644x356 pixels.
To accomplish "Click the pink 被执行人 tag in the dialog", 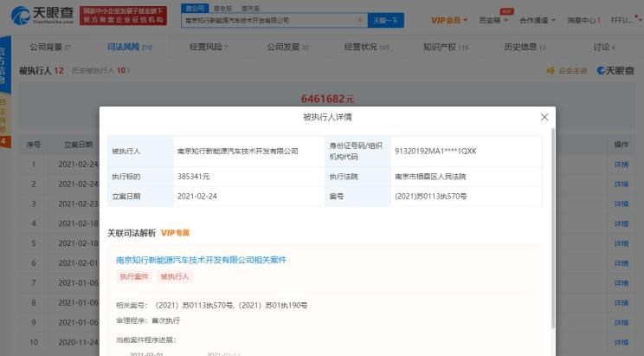I will 175,276.
